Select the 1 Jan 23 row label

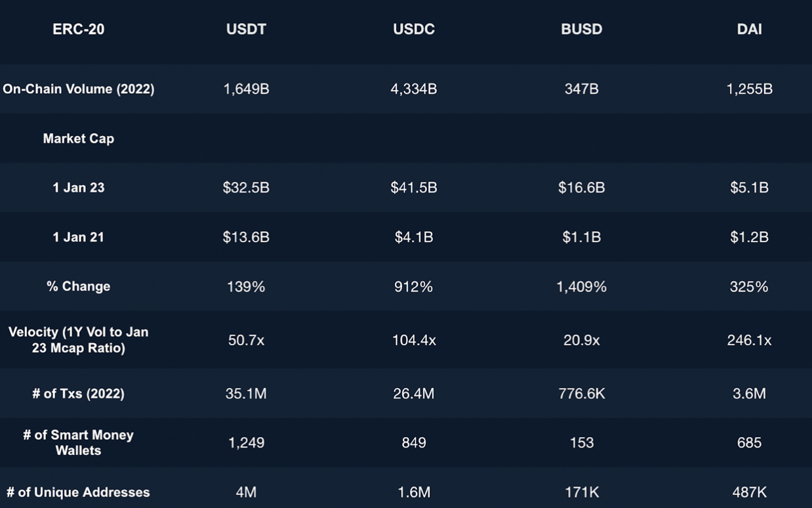[79, 188]
